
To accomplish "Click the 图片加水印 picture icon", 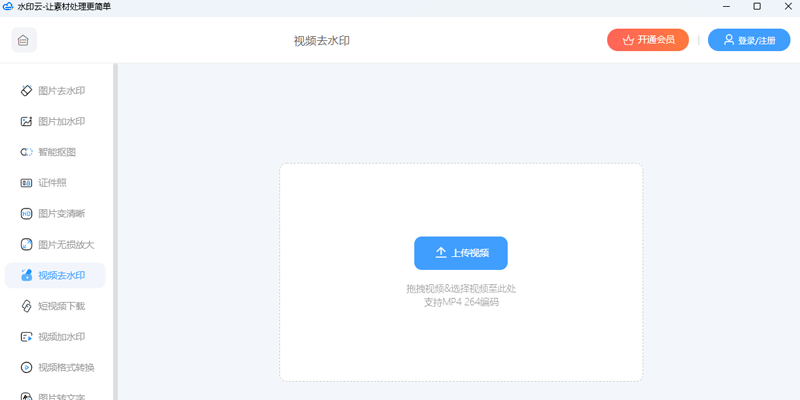I will [x=26, y=121].
